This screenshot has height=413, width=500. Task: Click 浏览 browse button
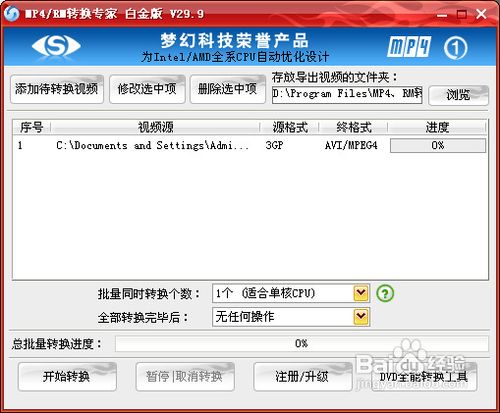(458, 95)
